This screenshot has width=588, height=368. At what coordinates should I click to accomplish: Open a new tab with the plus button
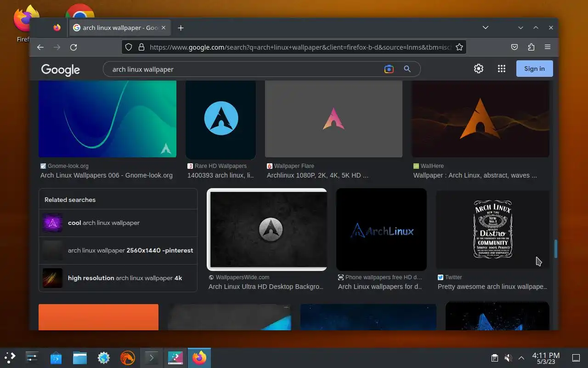pyautogui.click(x=181, y=28)
